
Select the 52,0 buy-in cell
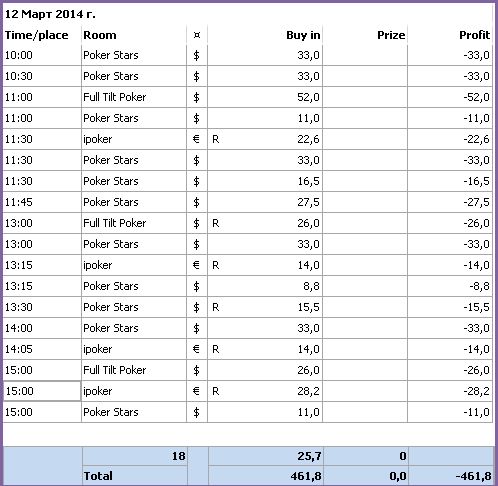[265, 97]
